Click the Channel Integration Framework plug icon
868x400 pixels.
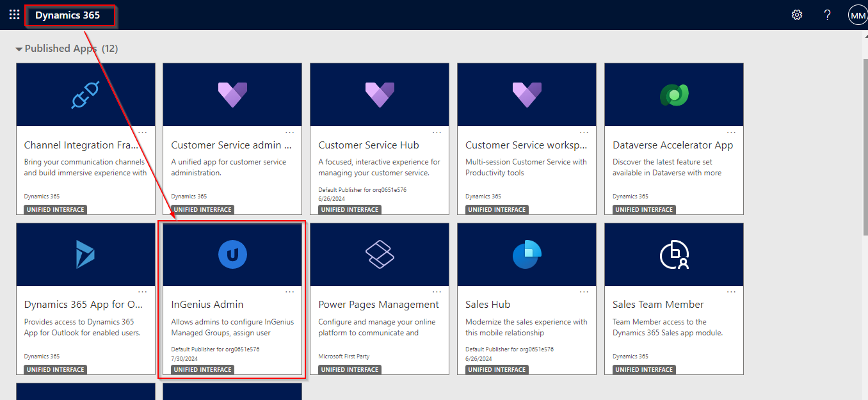pos(85,95)
